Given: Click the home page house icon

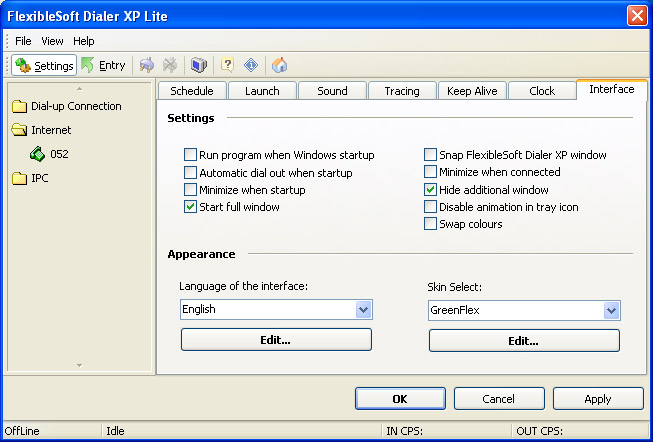Looking at the screenshot, I should [x=279, y=65].
